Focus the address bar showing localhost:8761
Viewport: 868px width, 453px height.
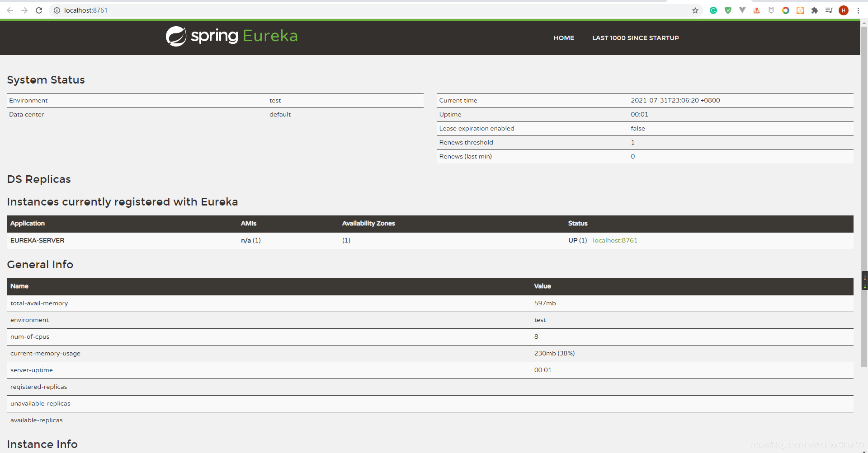pos(375,10)
